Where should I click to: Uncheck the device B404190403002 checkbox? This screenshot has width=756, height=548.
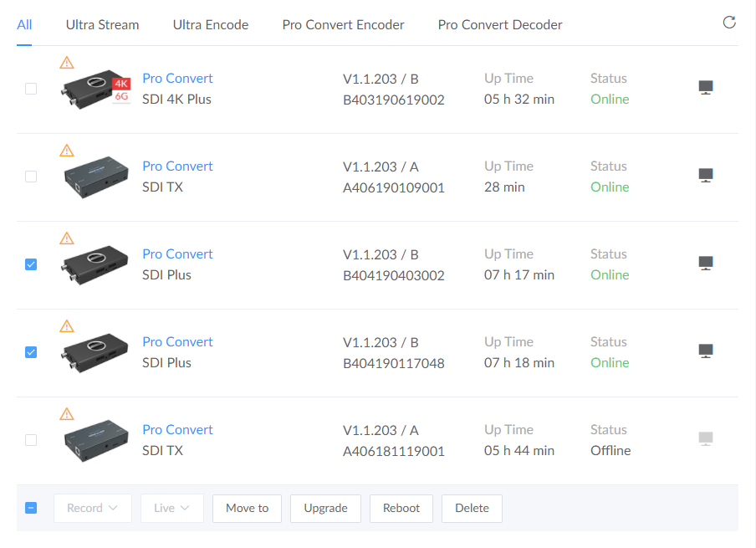click(31, 264)
